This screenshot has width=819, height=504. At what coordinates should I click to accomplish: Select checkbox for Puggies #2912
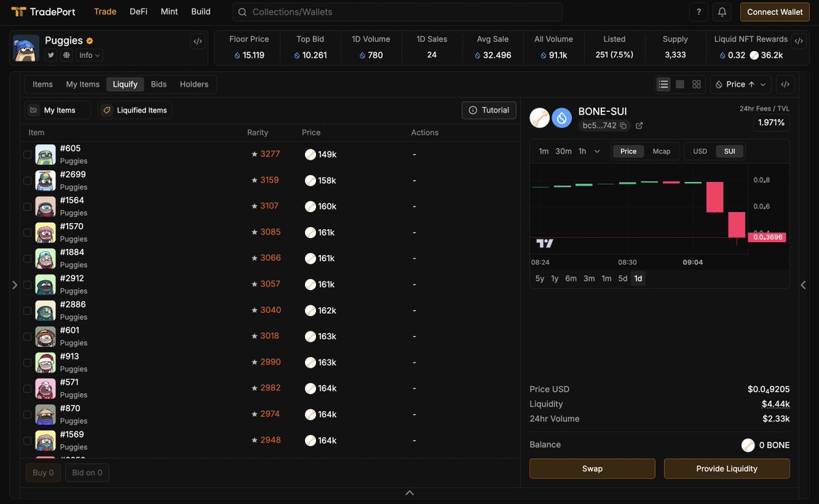(x=27, y=284)
